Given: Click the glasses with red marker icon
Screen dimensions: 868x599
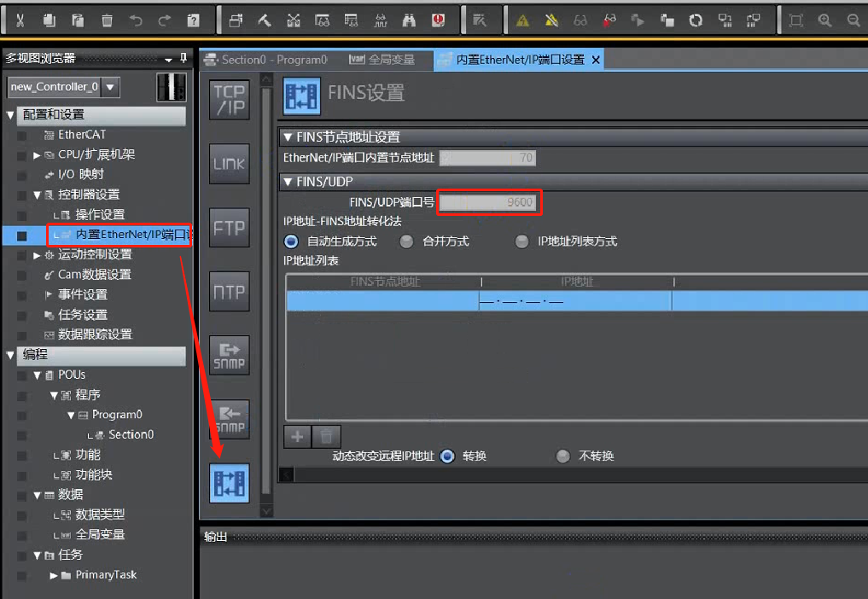Looking at the screenshot, I should [609, 21].
